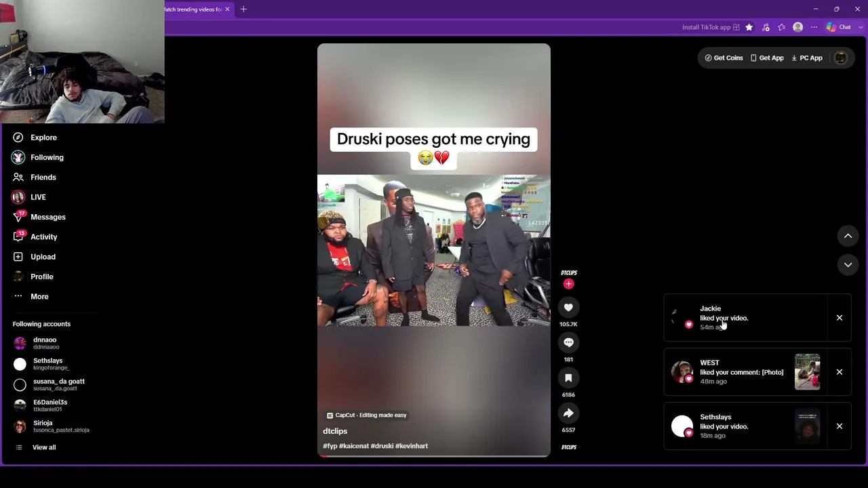Screen dimensions: 868x488
Task: Open the #fyp hashtag link
Action: click(x=330, y=446)
